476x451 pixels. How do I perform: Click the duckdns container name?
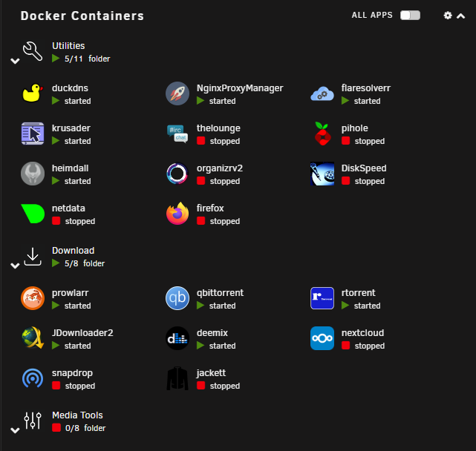70,88
